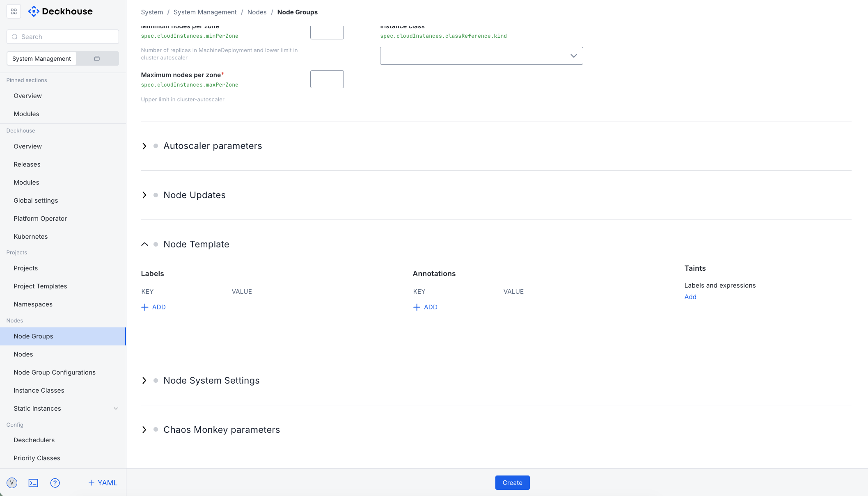Select Node Groups in sidebar

pyautogui.click(x=63, y=336)
